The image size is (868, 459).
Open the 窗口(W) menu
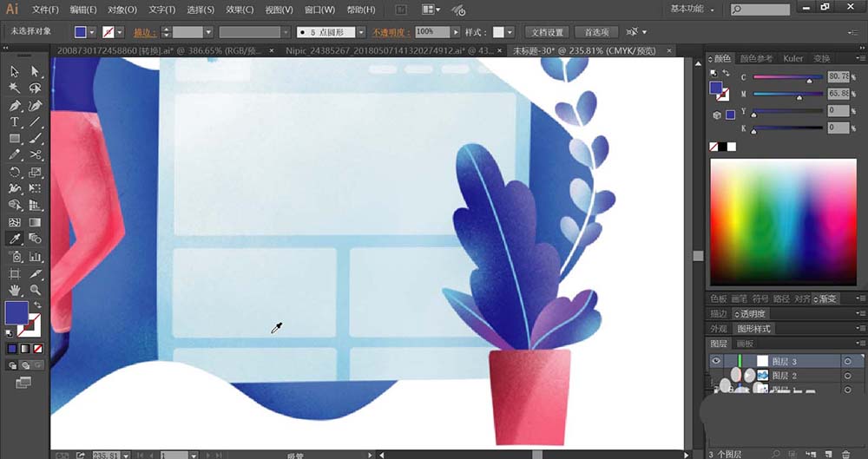click(319, 10)
